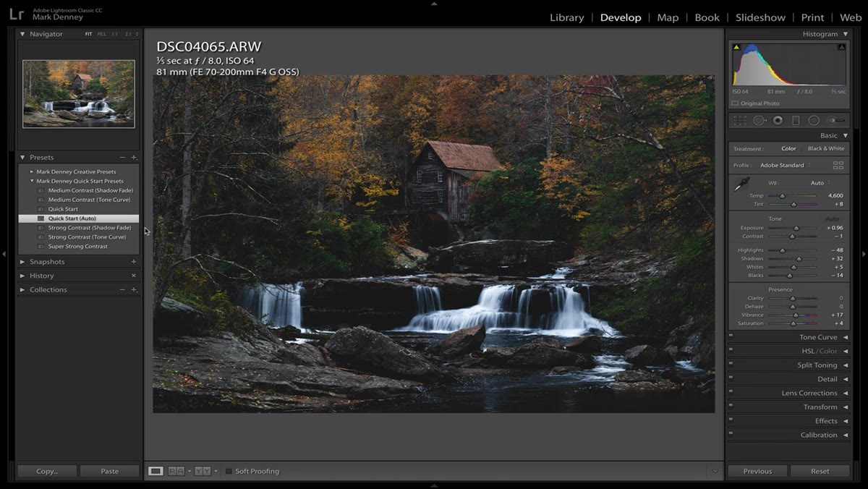
Task: Switch to the Web module
Action: click(851, 17)
